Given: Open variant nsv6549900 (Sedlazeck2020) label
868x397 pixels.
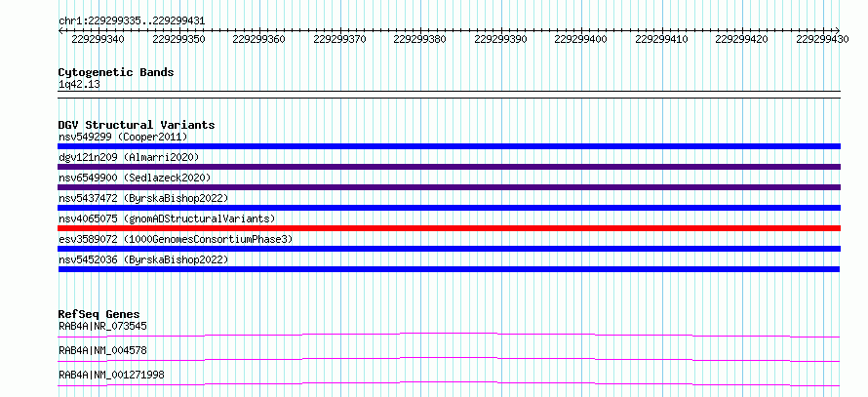Looking at the screenshot, I should 135,178.
